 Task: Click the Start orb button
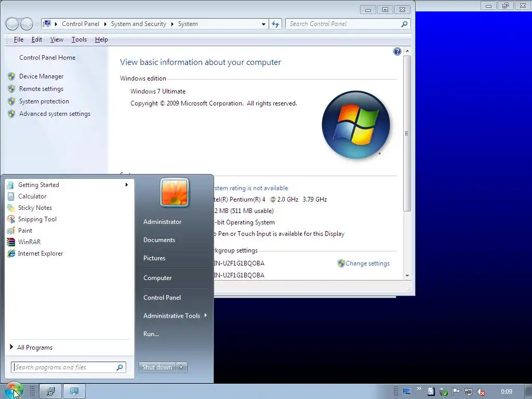tap(13, 391)
